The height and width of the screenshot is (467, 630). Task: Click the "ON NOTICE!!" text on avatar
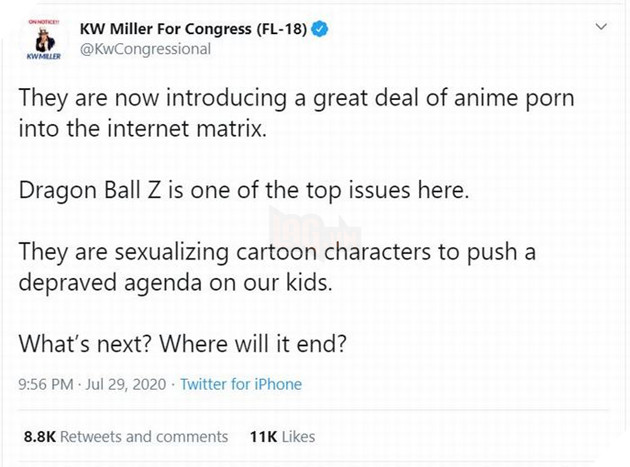[43, 19]
